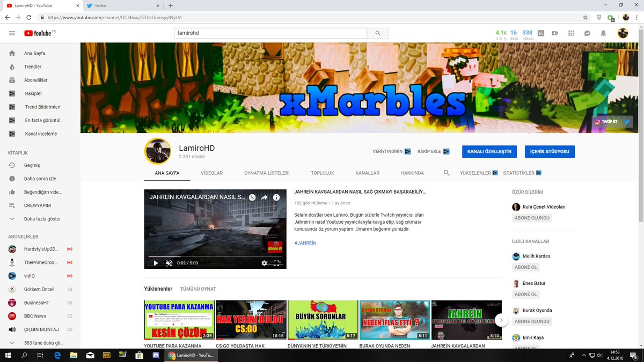644x362 pixels.
Task: Click the upload video camera icon
Action: pos(555,33)
